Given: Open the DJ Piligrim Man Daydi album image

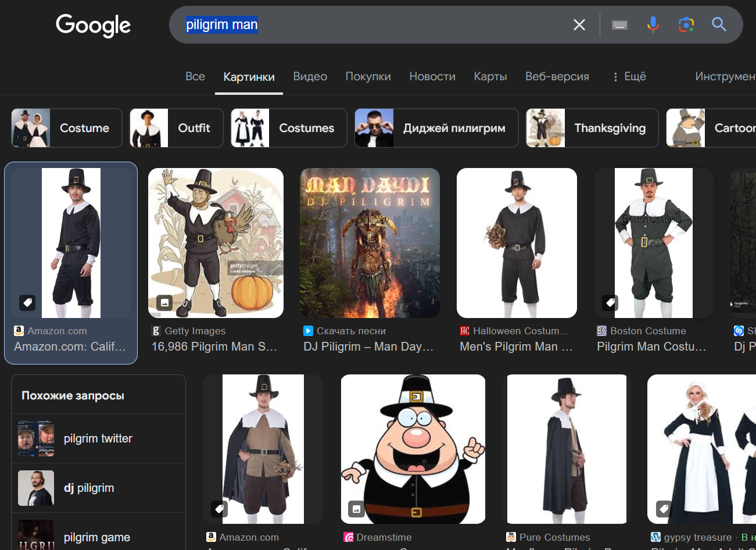Looking at the screenshot, I should [370, 243].
